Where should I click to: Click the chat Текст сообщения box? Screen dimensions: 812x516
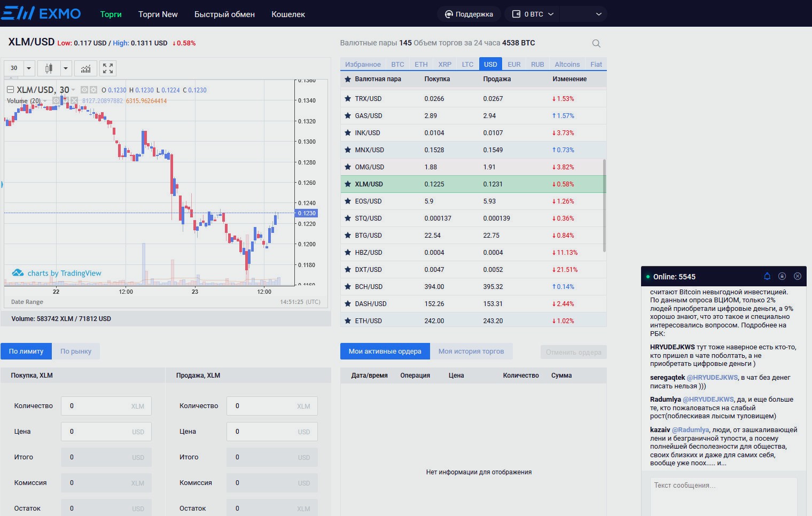click(x=724, y=496)
